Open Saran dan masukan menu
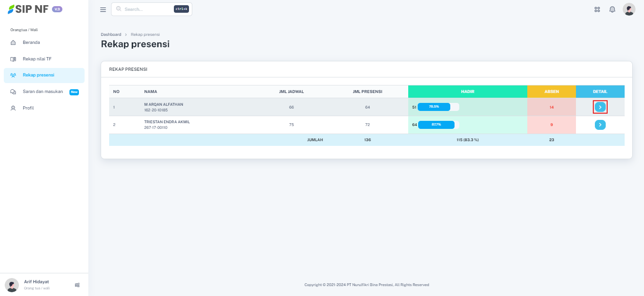This screenshot has width=644, height=296. point(43,92)
